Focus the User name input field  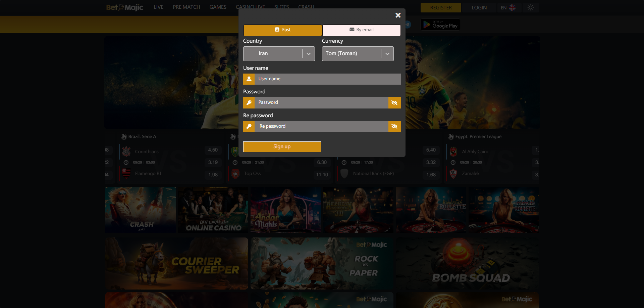327,79
